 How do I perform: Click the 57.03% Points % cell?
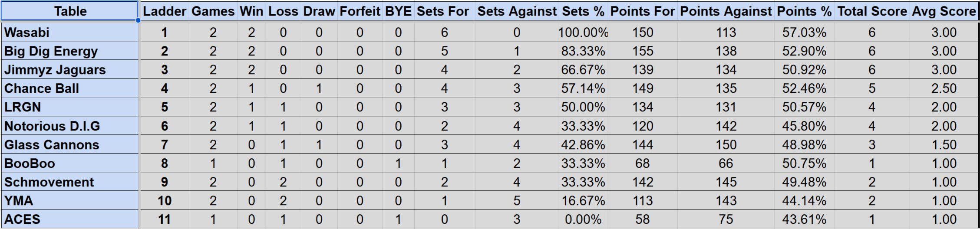click(804, 32)
